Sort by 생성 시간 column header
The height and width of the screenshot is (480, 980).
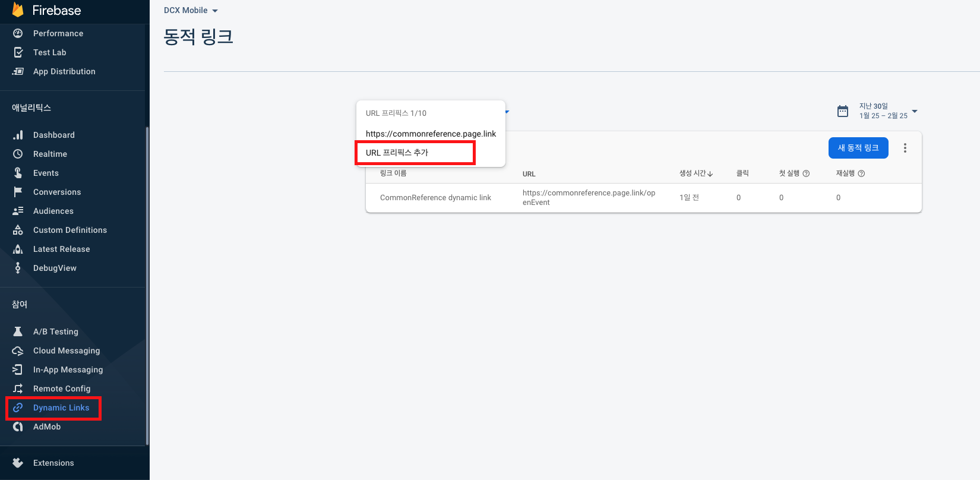(x=696, y=173)
